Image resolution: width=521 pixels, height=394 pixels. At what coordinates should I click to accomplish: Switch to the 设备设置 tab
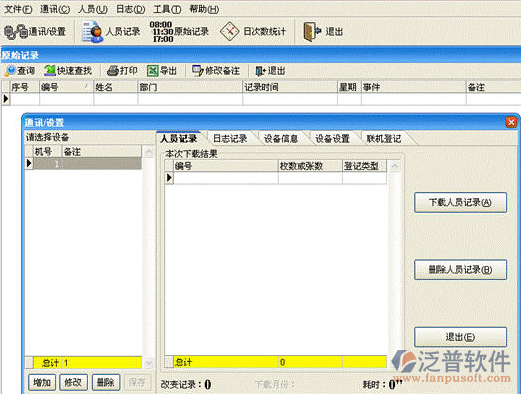click(332, 138)
